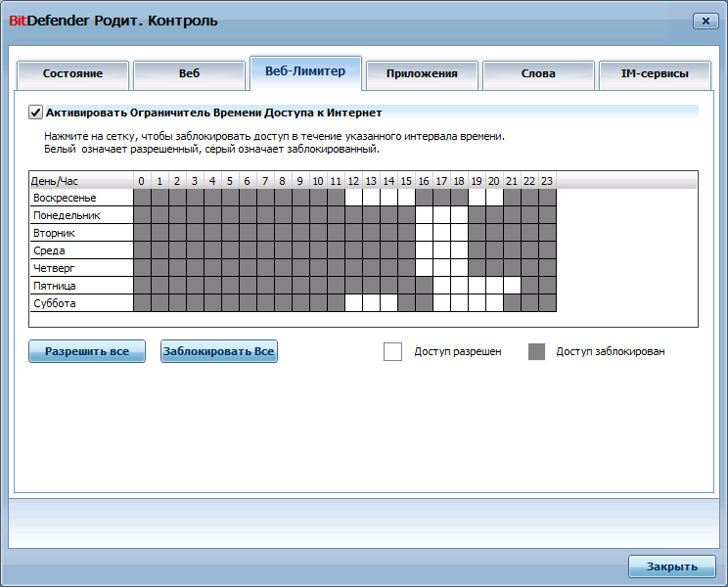
Task: Click the Доступ заблокирован legend text
Action: tap(611, 352)
